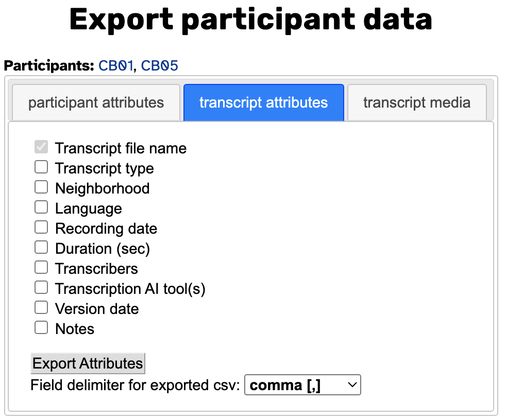This screenshot has width=506, height=420.
Task: Click the disabled Transcript file name checkbox
Action: click(x=41, y=147)
